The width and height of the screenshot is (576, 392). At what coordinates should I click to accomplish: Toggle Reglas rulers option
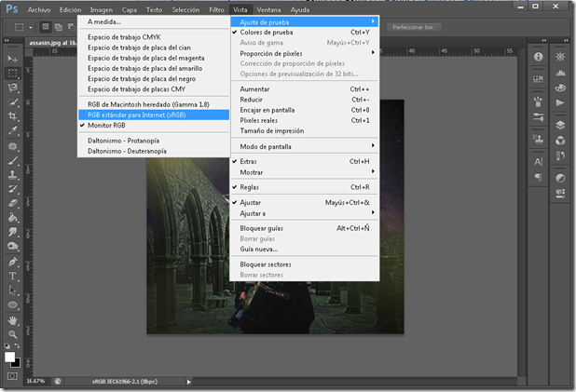305,187
